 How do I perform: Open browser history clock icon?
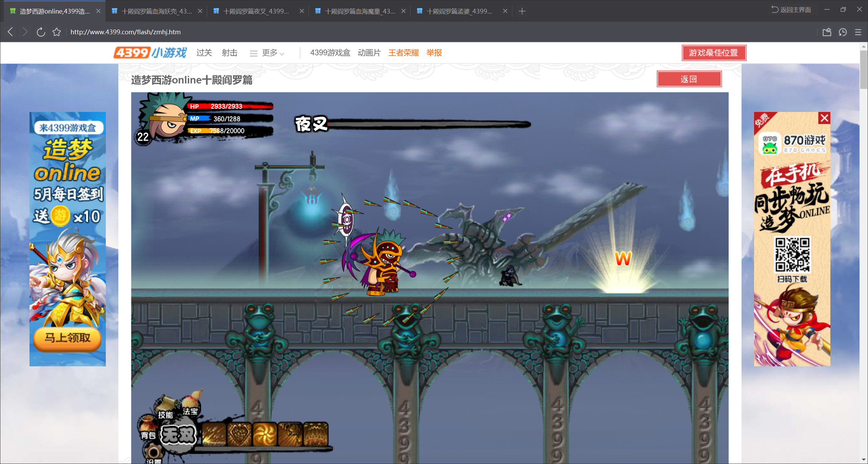843,32
